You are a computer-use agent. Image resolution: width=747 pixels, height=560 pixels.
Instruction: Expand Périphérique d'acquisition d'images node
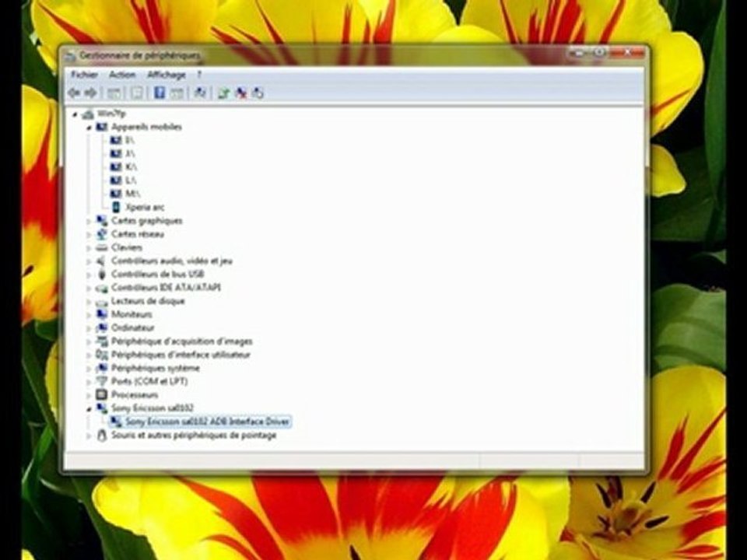click(89, 341)
